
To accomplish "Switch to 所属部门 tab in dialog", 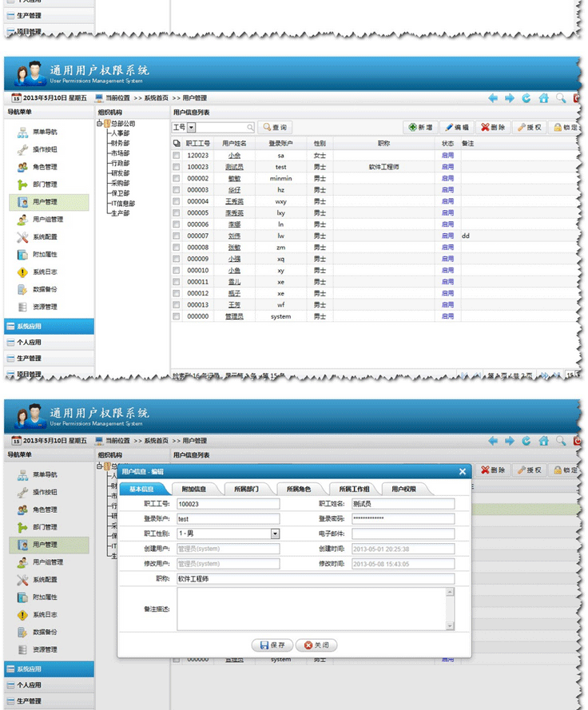I will click(x=246, y=489).
